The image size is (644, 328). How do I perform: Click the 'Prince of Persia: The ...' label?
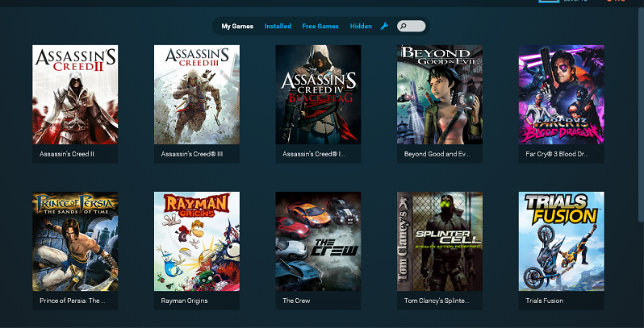[x=73, y=301]
